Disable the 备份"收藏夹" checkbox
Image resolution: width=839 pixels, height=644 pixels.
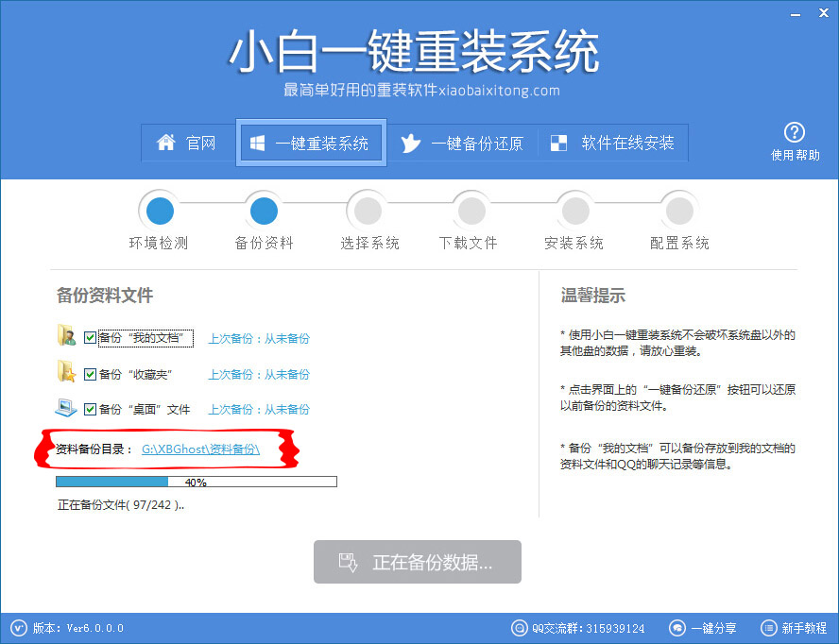click(90, 373)
